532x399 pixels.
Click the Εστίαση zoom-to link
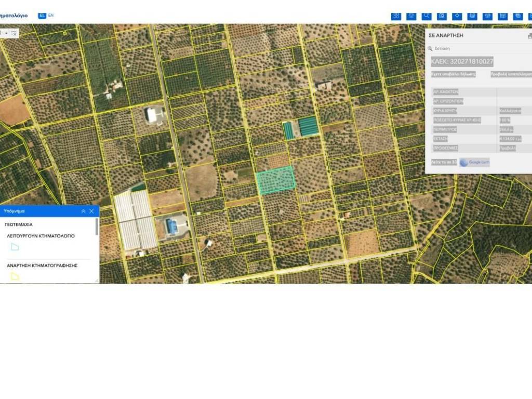(x=442, y=48)
